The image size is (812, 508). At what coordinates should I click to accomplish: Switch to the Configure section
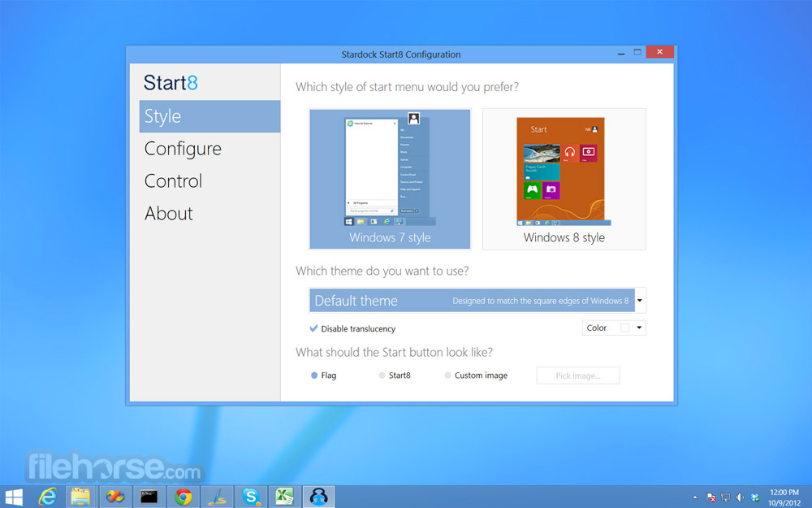pos(183,149)
